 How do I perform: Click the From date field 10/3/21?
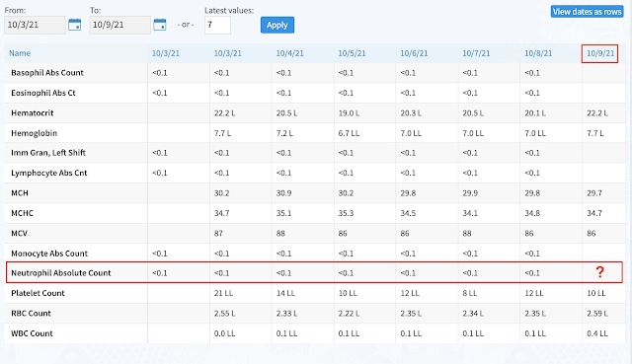[36, 25]
